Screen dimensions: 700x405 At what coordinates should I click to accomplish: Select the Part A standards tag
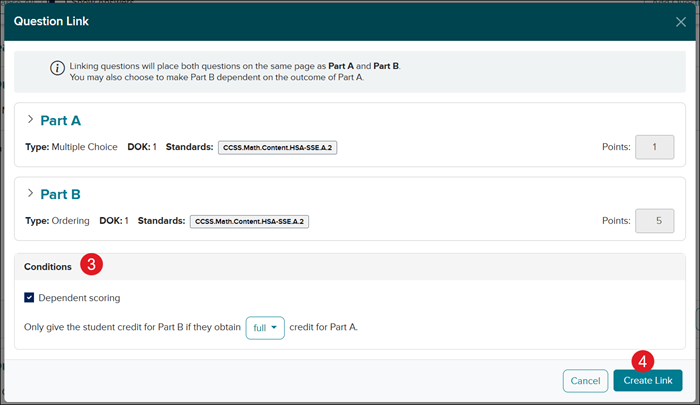point(276,147)
